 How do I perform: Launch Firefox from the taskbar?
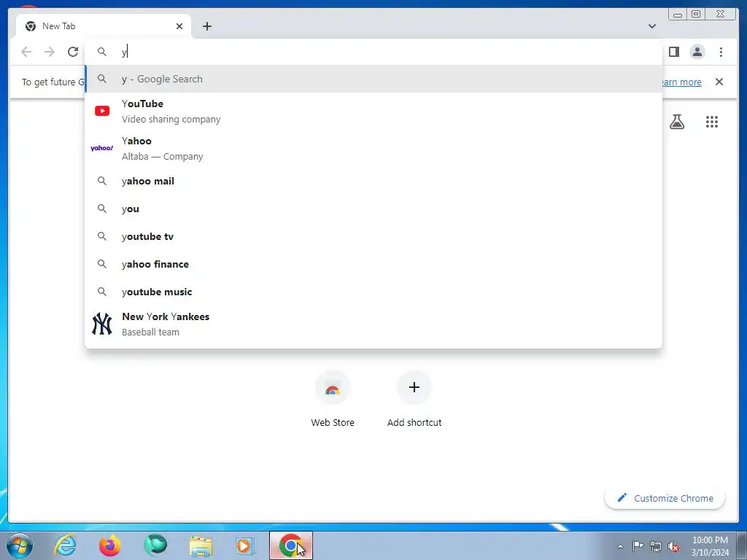click(x=110, y=545)
